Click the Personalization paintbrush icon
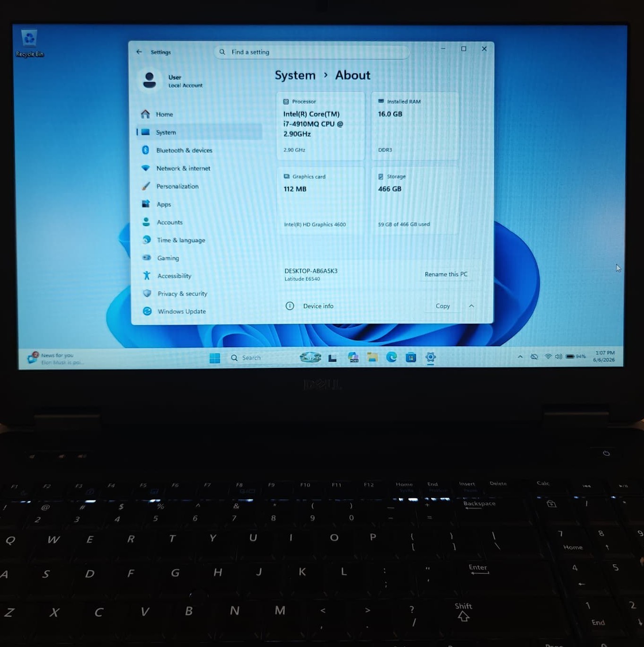This screenshot has height=647, width=644. point(146,186)
